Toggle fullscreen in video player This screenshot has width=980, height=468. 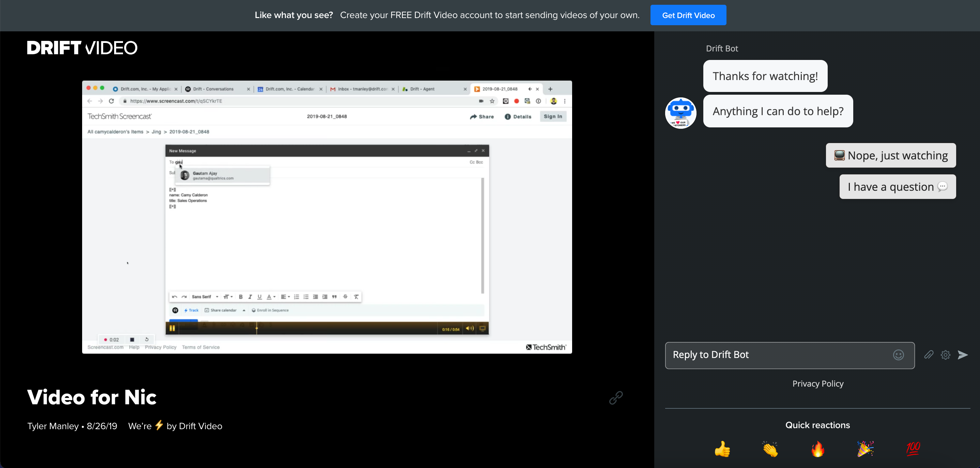click(482, 328)
